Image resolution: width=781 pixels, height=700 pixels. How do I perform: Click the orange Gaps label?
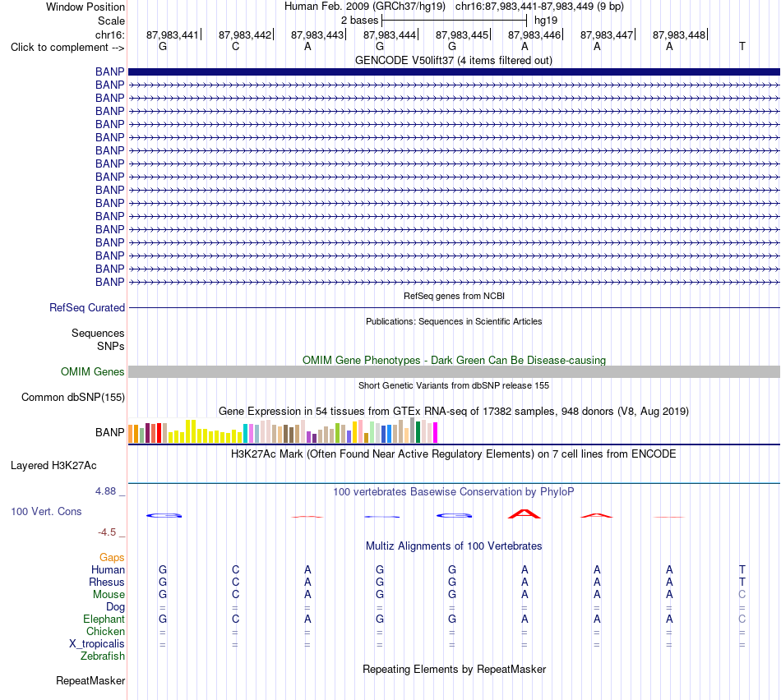coord(112,558)
